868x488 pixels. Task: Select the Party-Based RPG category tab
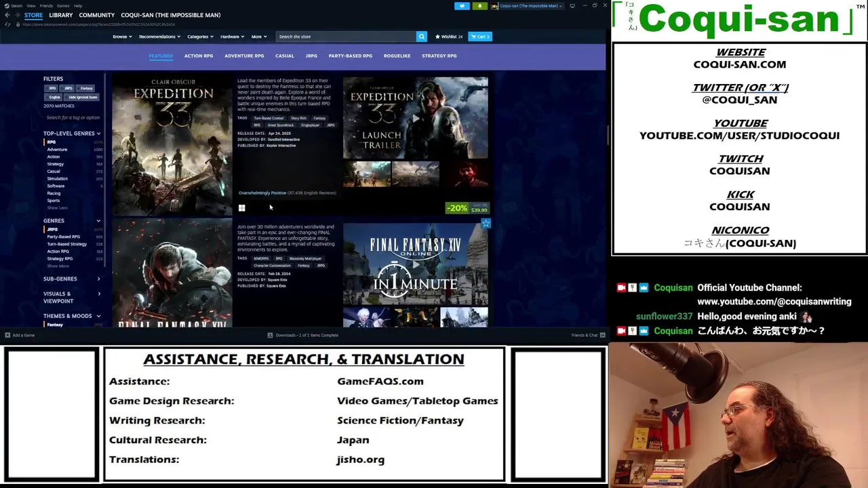[x=350, y=56]
